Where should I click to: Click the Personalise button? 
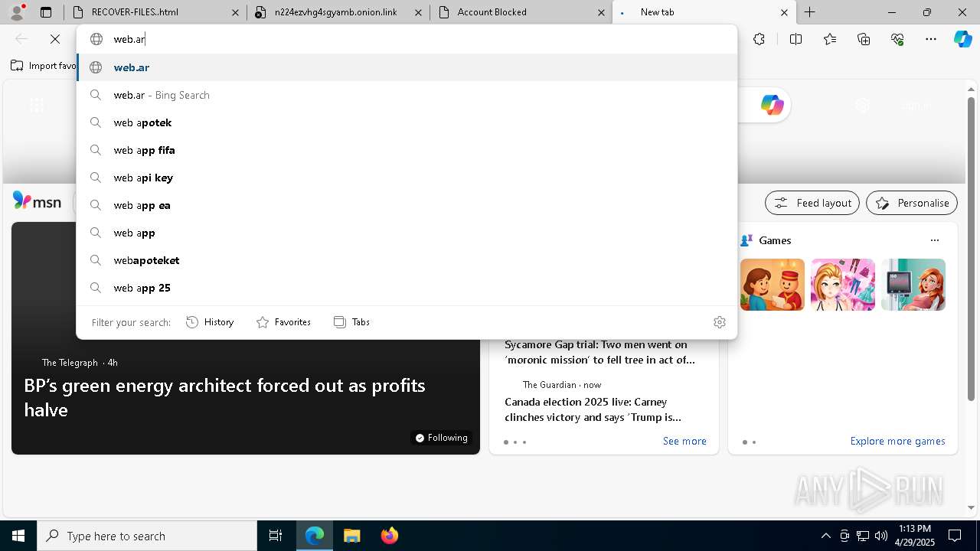(x=912, y=203)
